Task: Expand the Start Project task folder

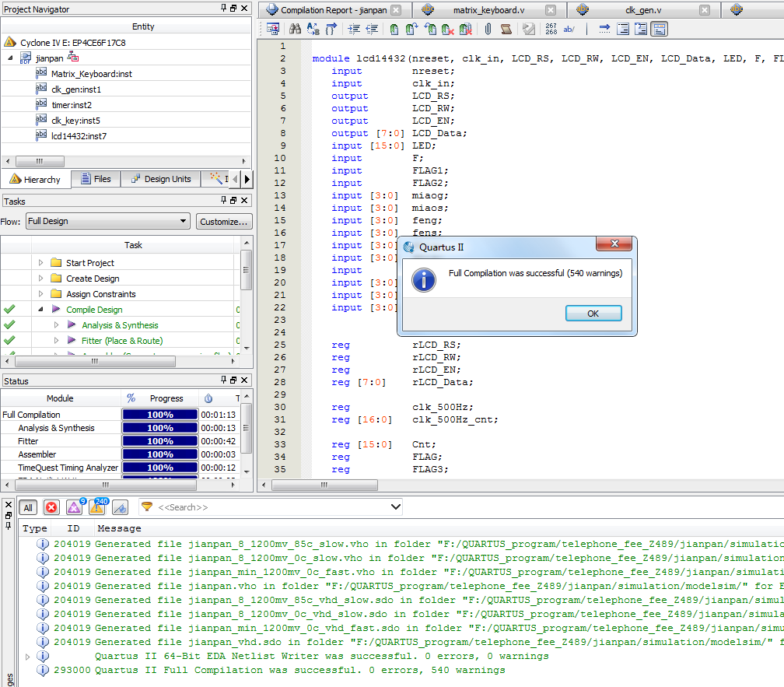Action: tap(41, 263)
